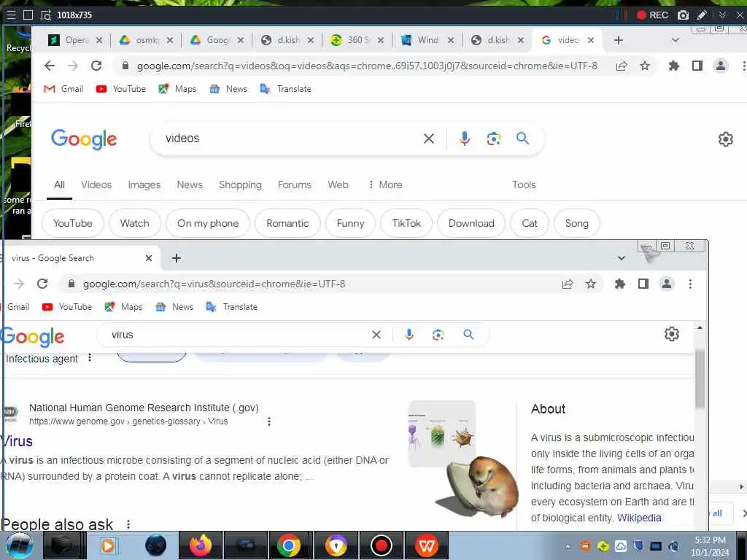Viewport: 747px width, 560px height.
Task: Open Google Lens in virus search box
Action: [438, 335]
